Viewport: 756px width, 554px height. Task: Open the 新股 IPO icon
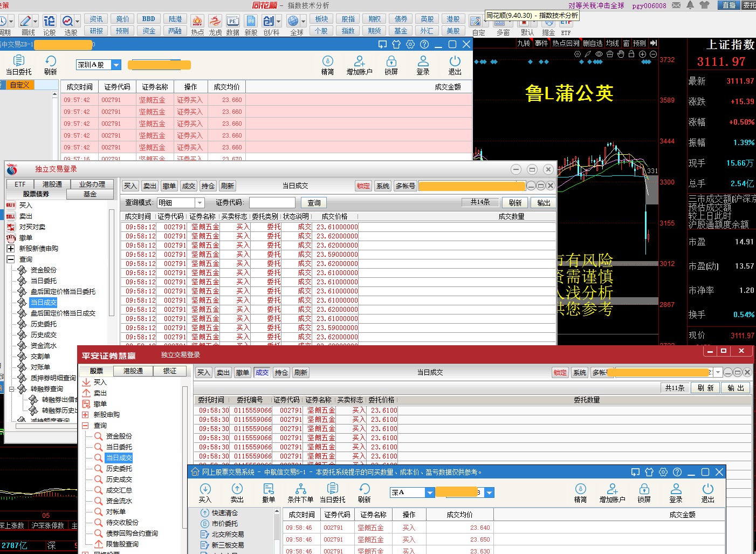pos(251,25)
